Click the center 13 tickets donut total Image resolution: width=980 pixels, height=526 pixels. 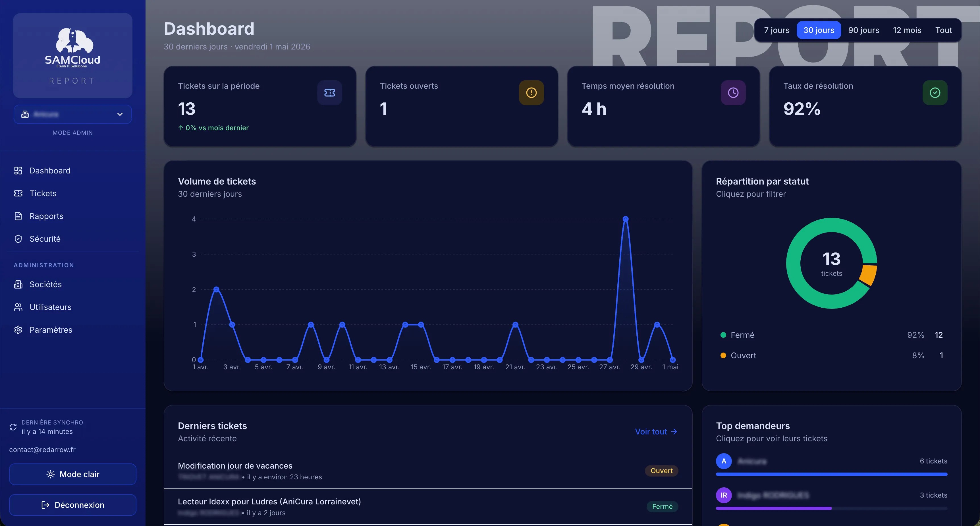[x=831, y=263]
